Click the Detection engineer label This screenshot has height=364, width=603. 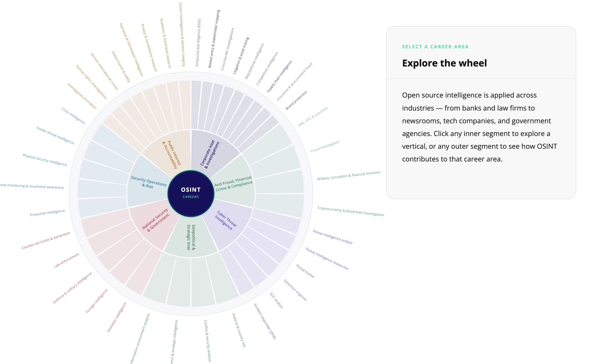(x=295, y=290)
